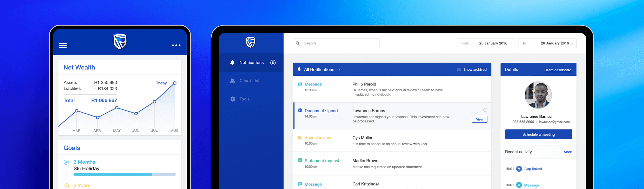Open the hamburger menu on the phone app
Image resolution: width=644 pixels, height=189 pixels.
63,45
